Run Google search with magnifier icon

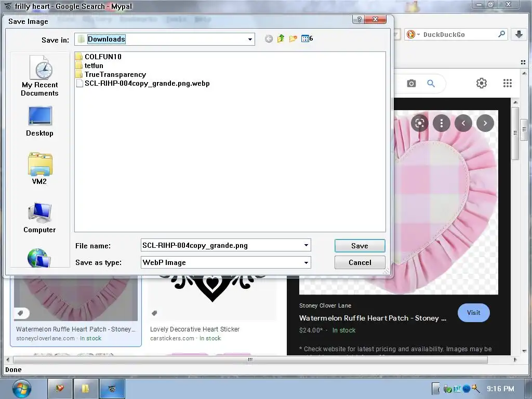pyautogui.click(x=431, y=83)
